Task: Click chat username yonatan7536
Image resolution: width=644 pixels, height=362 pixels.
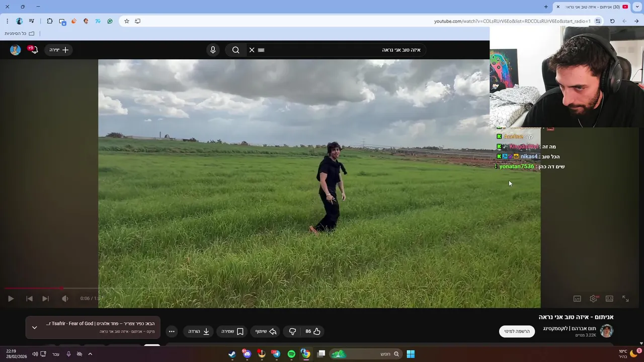Action: [x=517, y=166]
